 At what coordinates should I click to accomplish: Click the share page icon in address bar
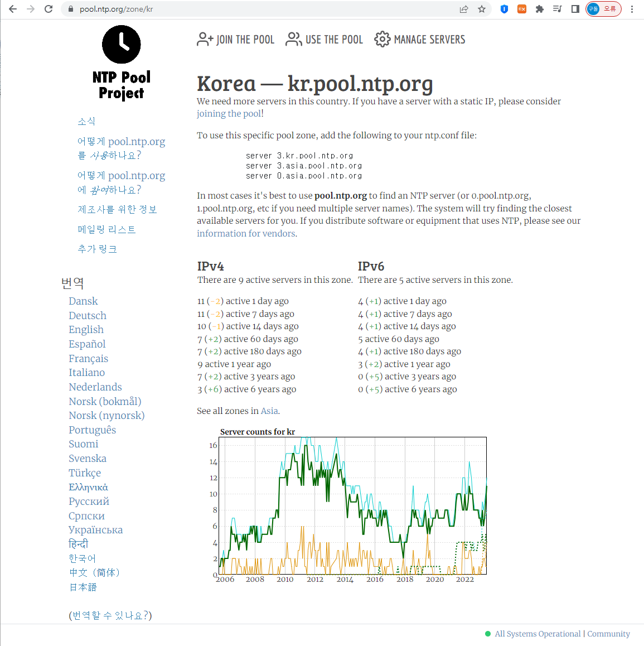[464, 9]
